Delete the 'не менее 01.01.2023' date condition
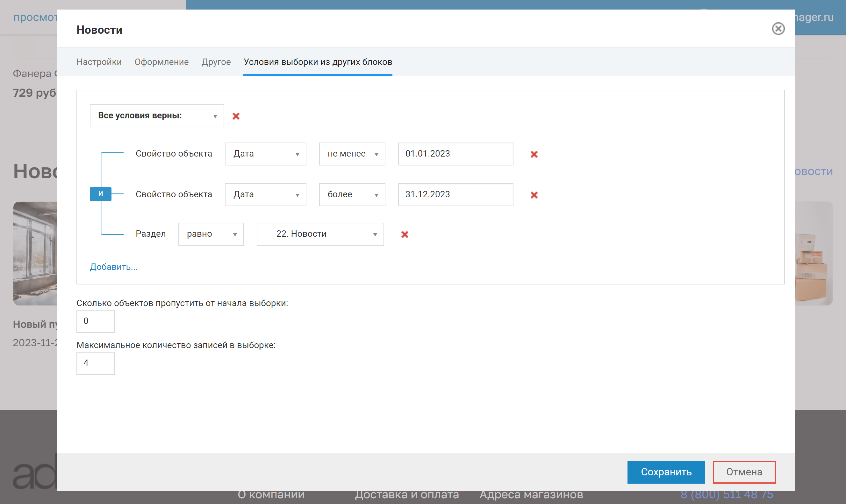Screen dimensions: 846x504 pos(534,154)
